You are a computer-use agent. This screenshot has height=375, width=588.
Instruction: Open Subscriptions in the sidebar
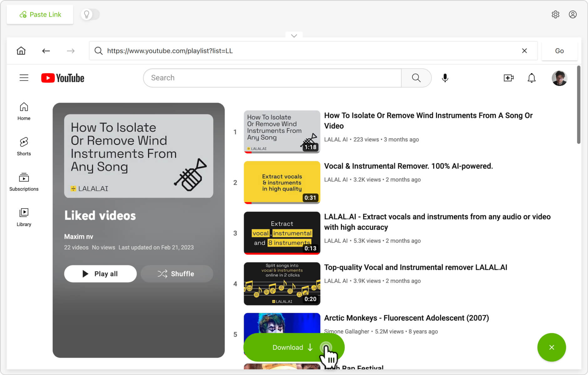pos(24,181)
